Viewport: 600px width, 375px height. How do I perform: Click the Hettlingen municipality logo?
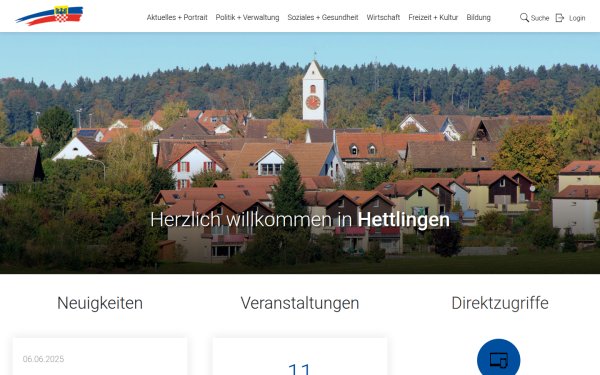click(x=49, y=16)
